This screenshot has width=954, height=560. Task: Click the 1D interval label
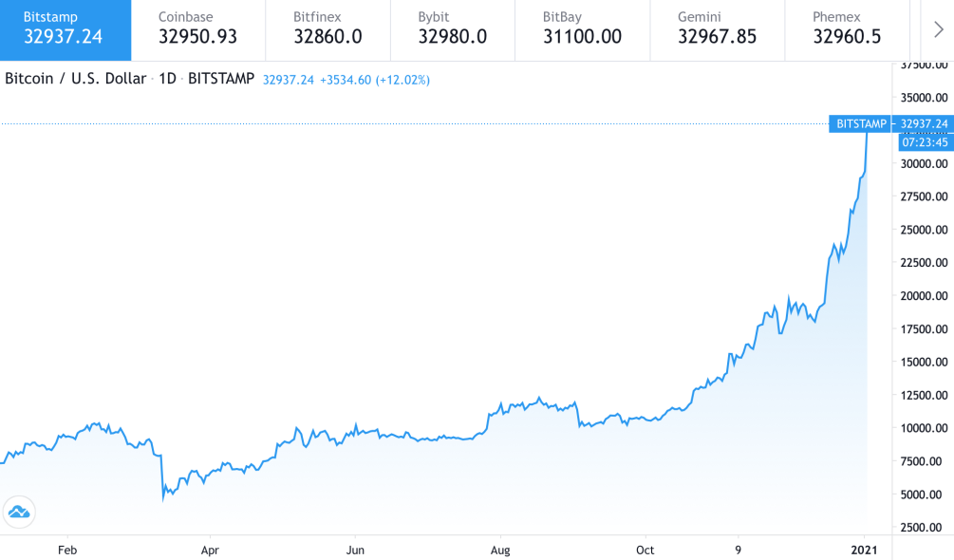(168, 80)
